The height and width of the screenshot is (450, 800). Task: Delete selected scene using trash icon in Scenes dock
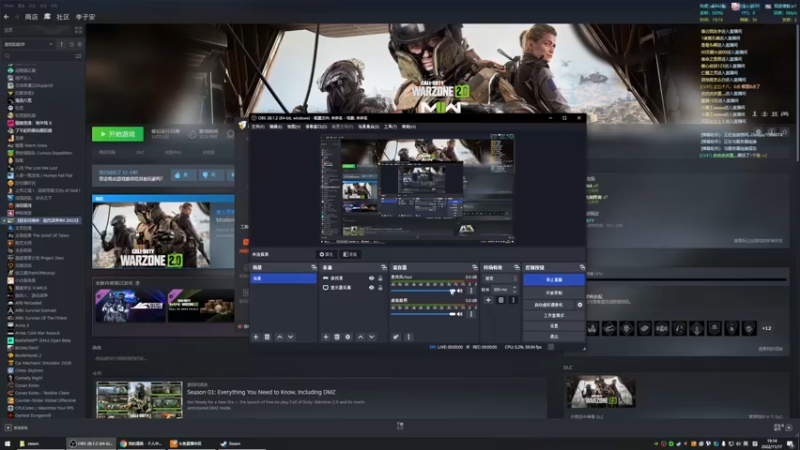[x=267, y=337]
